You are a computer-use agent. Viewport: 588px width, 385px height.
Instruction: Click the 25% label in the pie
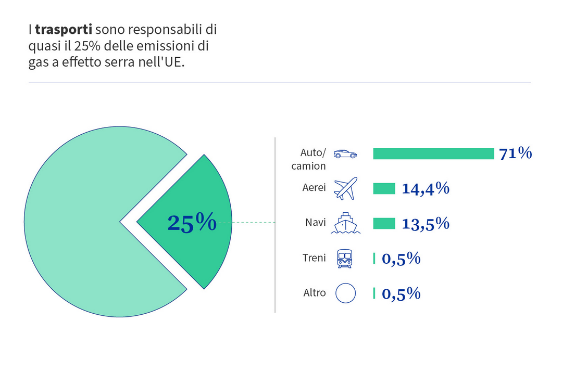pyautogui.click(x=192, y=223)
